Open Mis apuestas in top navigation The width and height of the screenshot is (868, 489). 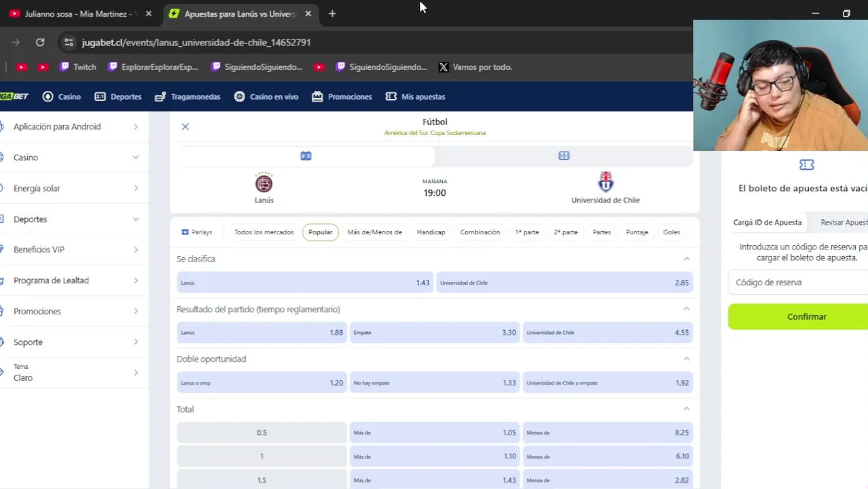pyautogui.click(x=415, y=96)
